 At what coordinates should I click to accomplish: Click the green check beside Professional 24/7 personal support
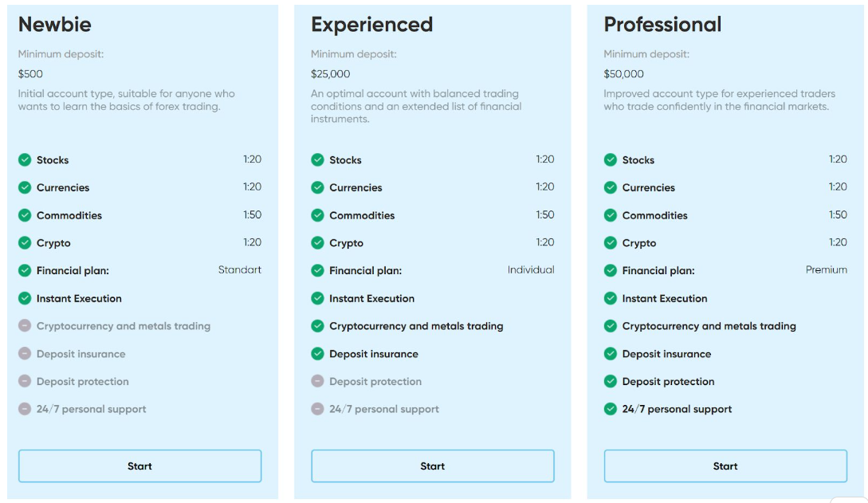tap(610, 409)
